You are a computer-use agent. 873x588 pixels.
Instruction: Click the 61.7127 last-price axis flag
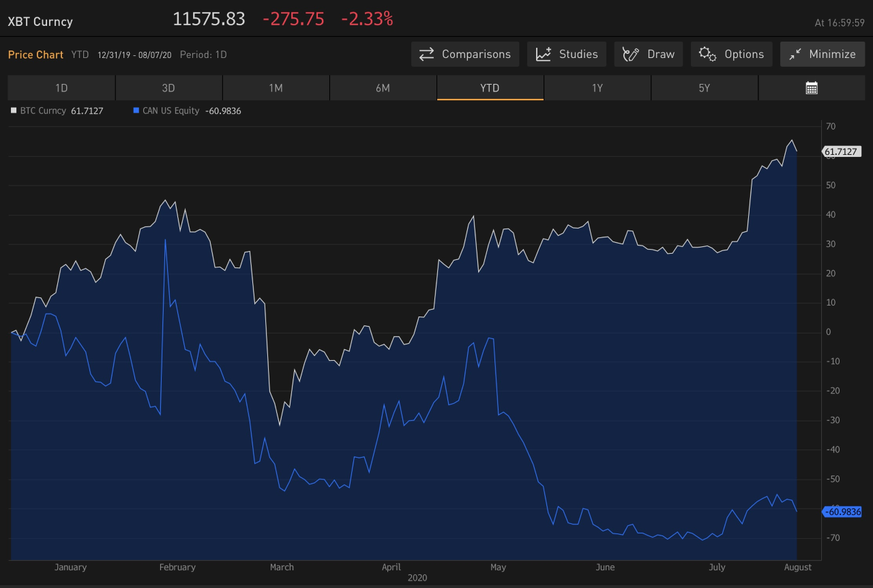pos(842,151)
